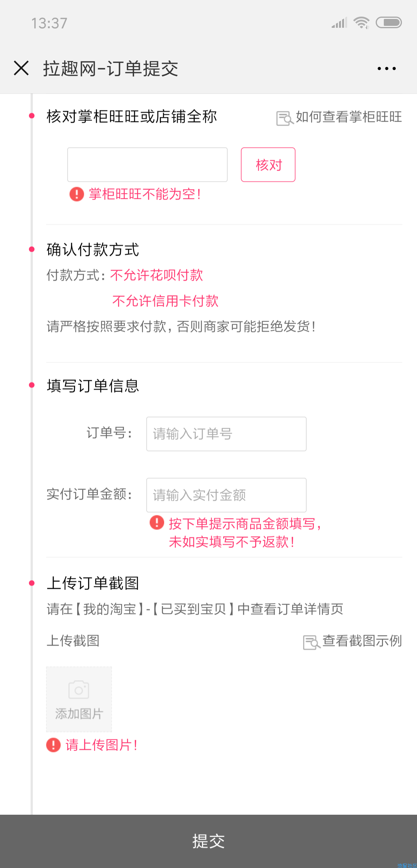Viewport: 417px width, 868px height.
Task: Select the 确认付款方式 section heading
Action: [93, 250]
